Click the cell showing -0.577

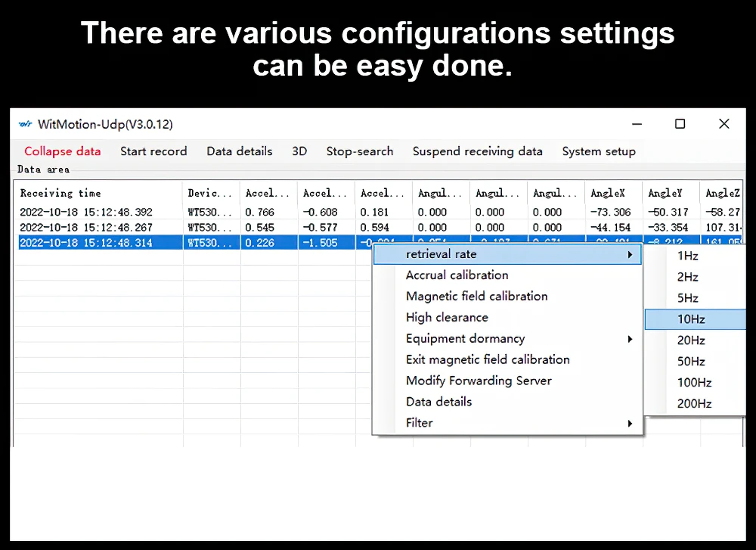[320, 227]
